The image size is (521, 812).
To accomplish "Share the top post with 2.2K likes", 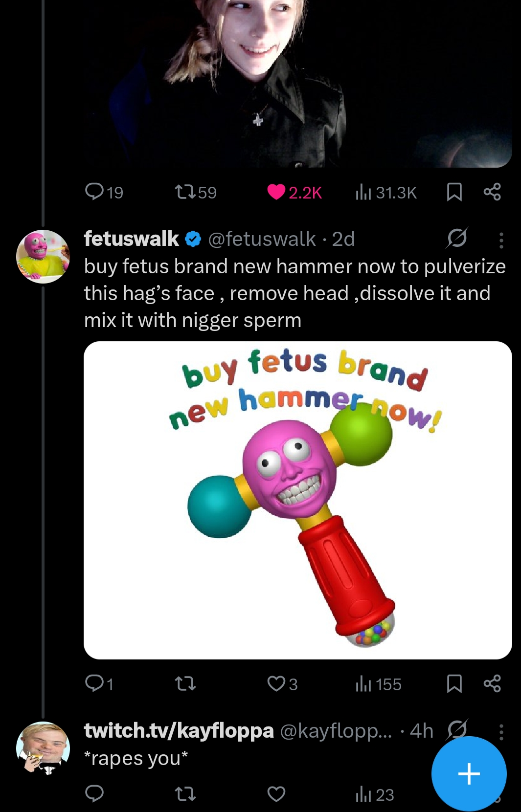I will [492, 192].
